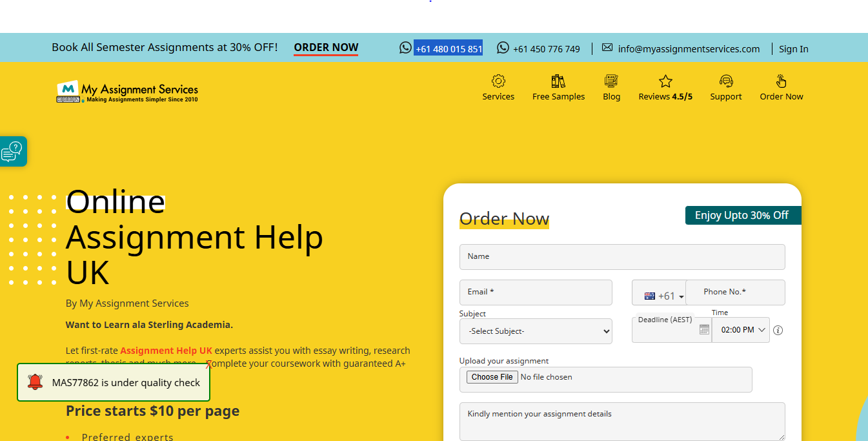Click the Assignment Help UK red link

(166, 351)
